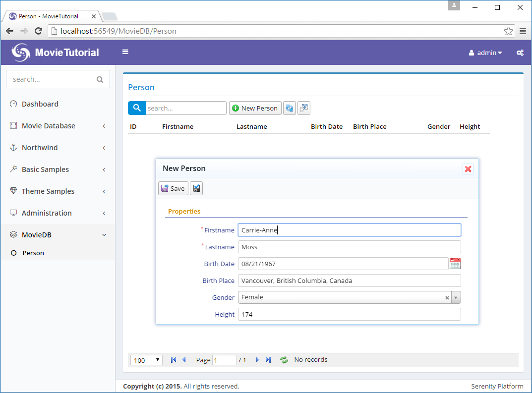Click the calendar icon beside Birth Date
Screen dimensions: 532x393
click(x=455, y=264)
